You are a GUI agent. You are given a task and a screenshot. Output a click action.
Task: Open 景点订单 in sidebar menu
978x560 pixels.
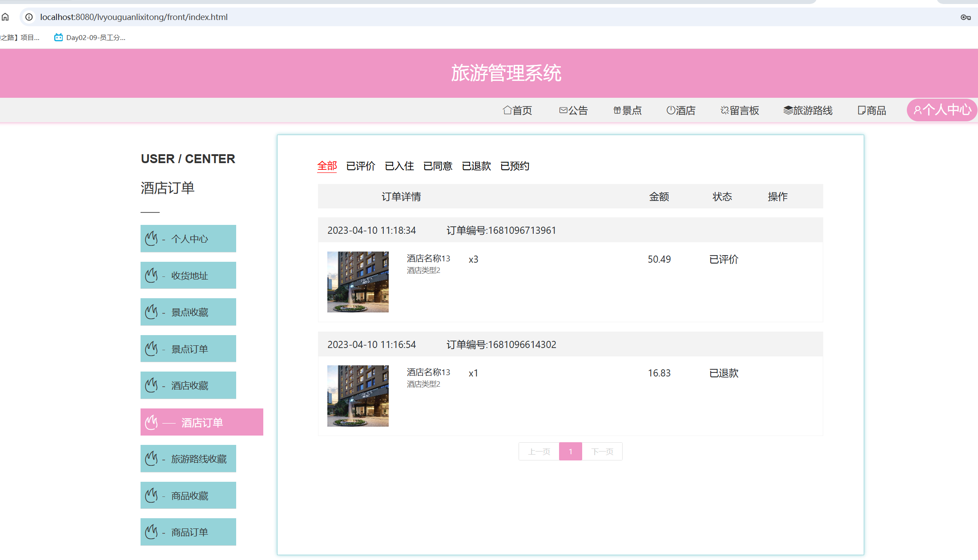point(188,349)
